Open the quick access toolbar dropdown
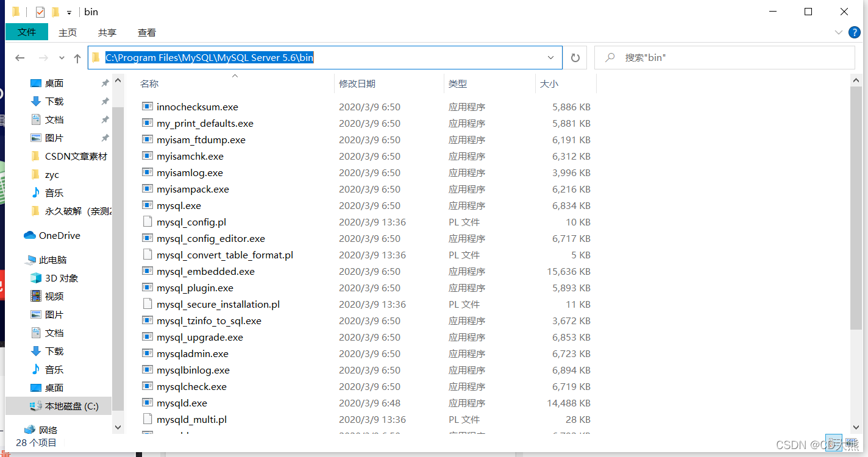The image size is (868, 457). pos(69,12)
